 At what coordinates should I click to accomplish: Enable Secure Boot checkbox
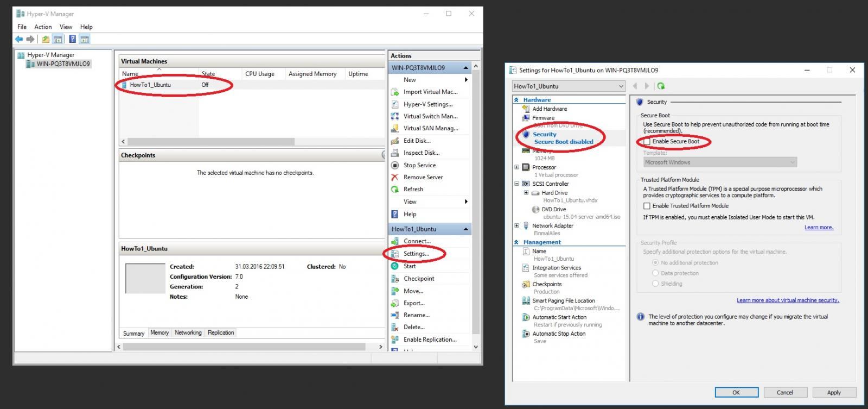[x=647, y=141]
